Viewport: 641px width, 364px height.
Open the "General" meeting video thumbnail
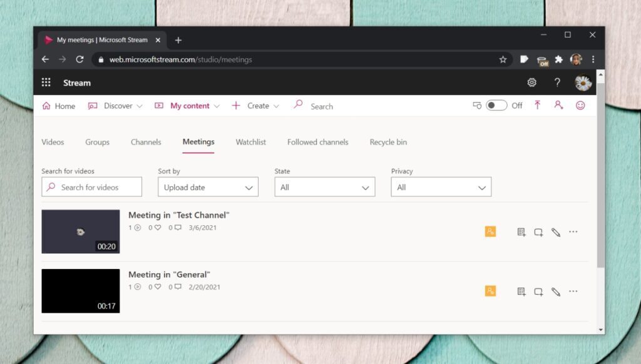coord(80,291)
